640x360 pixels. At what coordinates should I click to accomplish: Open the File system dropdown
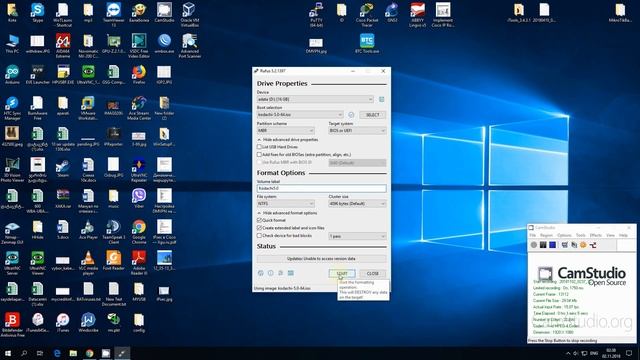pos(286,203)
